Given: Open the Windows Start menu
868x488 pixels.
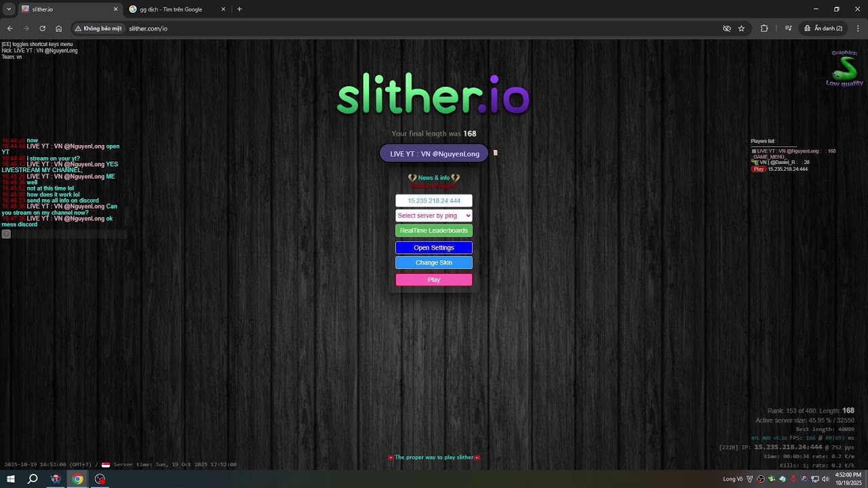Looking at the screenshot, I should point(11,479).
